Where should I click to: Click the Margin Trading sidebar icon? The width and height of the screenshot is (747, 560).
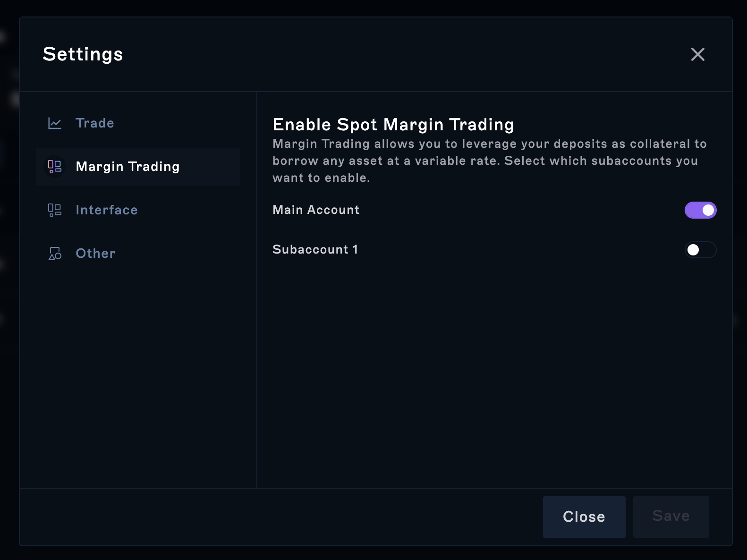(55, 167)
